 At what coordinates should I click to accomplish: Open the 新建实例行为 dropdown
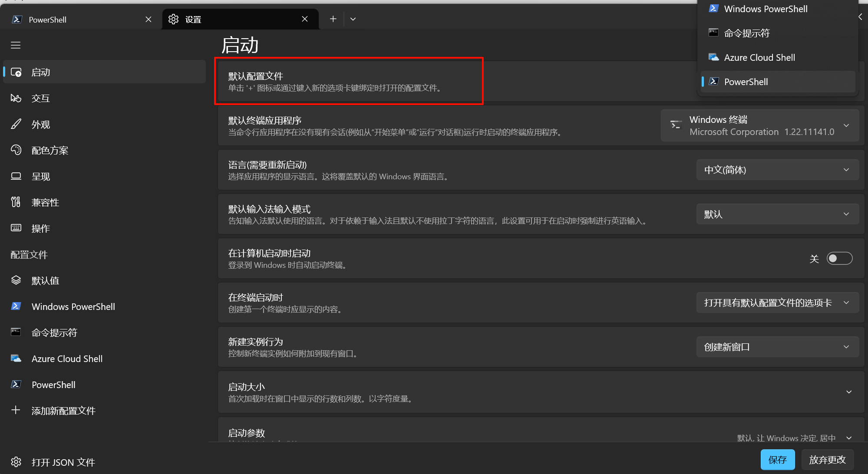(778, 347)
